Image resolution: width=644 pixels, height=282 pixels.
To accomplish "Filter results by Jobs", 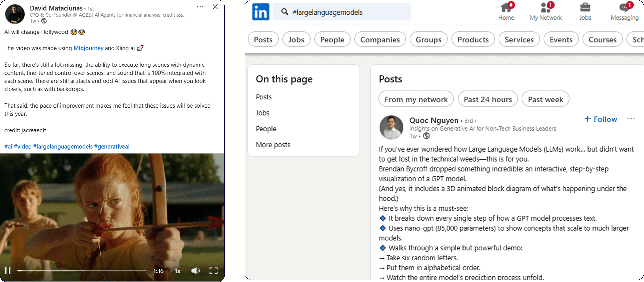I will (x=296, y=39).
